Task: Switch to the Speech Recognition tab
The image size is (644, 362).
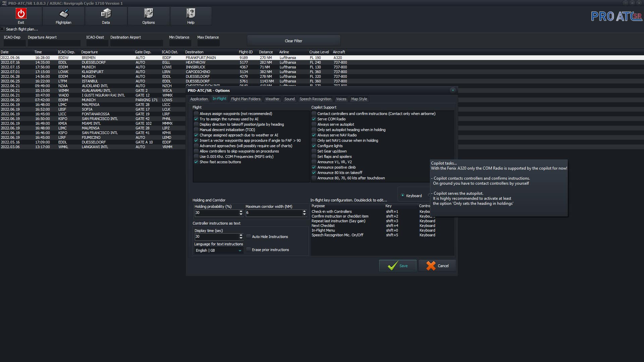Action: pos(315,99)
